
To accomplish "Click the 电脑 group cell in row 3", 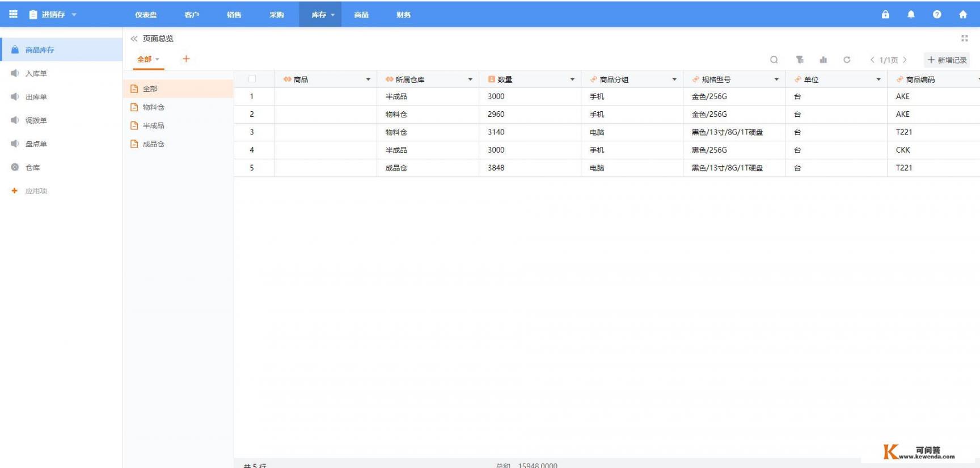I will [x=632, y=132].
